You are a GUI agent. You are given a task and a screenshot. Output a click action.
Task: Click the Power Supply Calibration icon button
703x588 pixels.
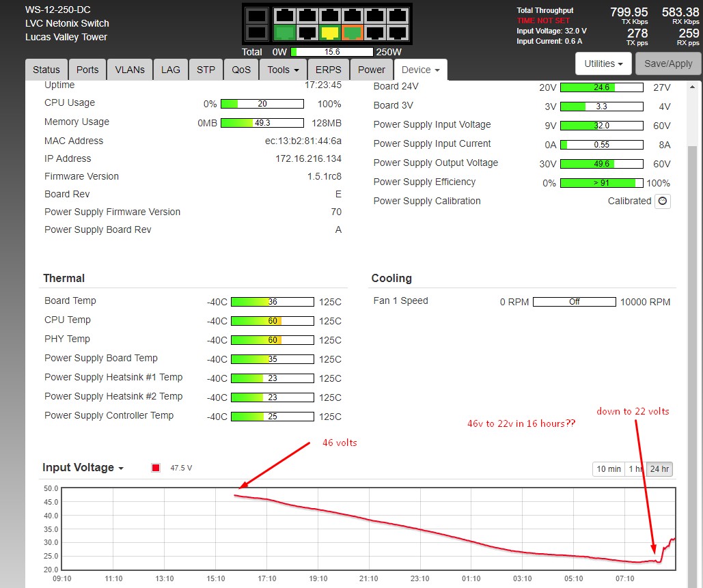(x=662, y=201)
